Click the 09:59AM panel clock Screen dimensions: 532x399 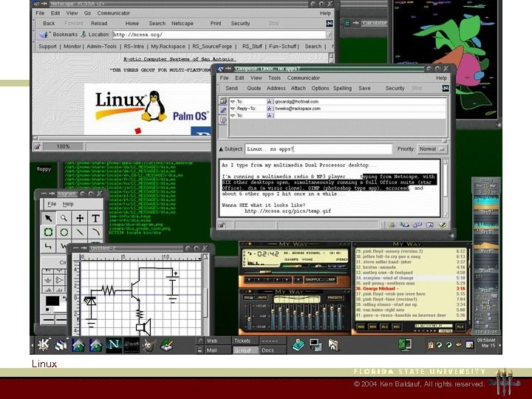[486, 340]
